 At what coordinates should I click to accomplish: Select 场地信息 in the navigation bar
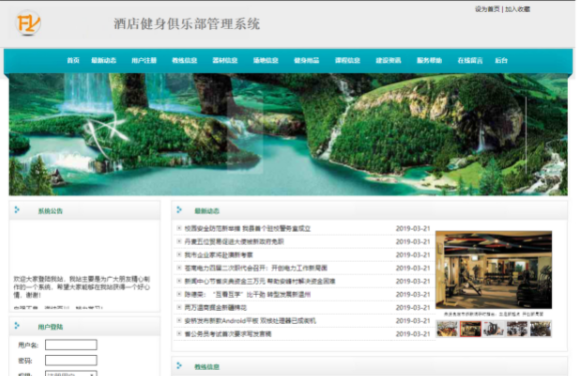(265, 60)
